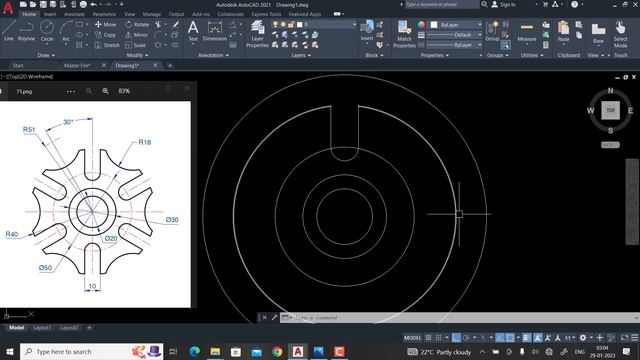Image resolution: width=640 pixels, height=360 pixels.
Task: Click the TOP face of the ViewCube
Action: (x=610, y=110)
